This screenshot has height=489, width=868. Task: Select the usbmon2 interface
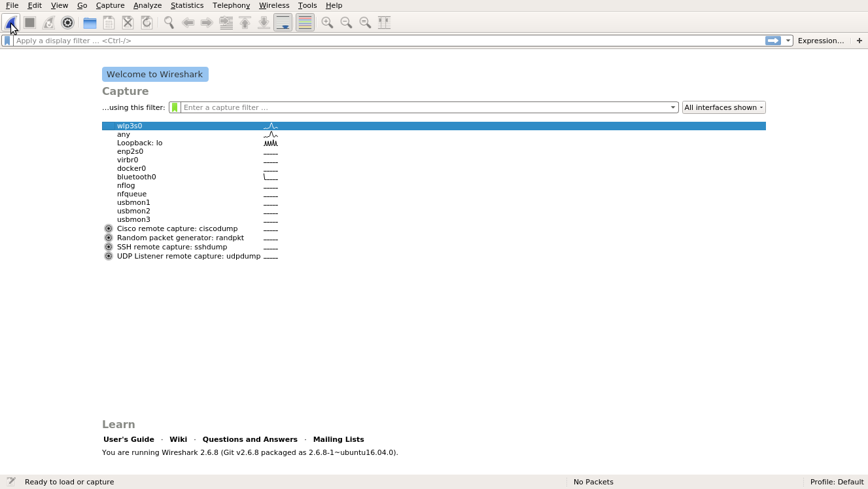434,211
